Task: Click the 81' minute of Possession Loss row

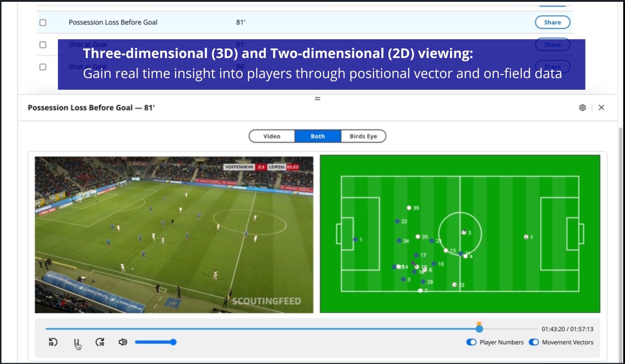Action: (x=241, y=22)
